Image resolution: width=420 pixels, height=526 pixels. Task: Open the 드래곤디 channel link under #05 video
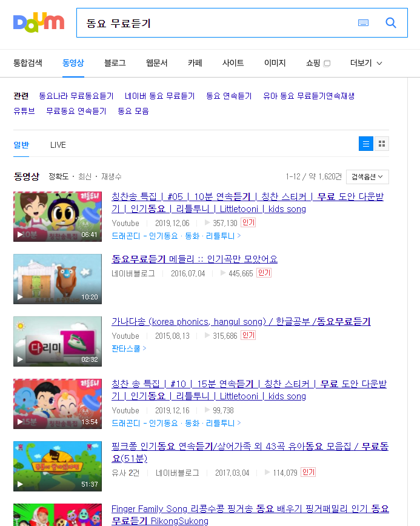[176, 236]
